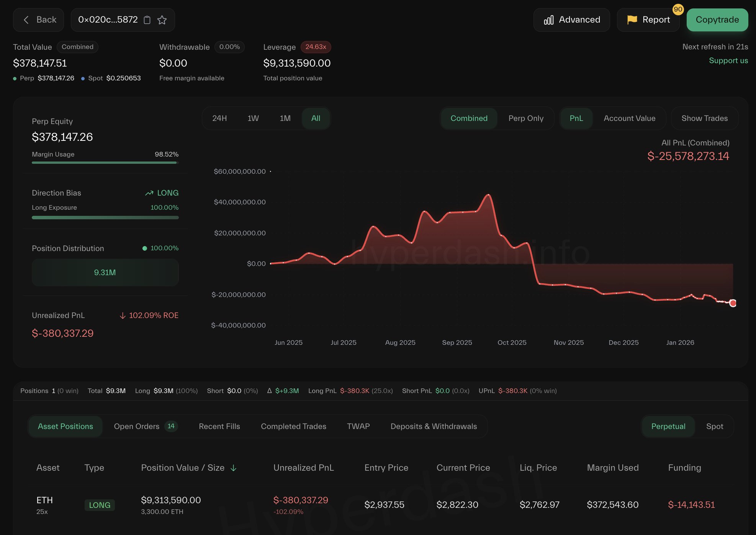Select the 1W time range

click(253, 118)
